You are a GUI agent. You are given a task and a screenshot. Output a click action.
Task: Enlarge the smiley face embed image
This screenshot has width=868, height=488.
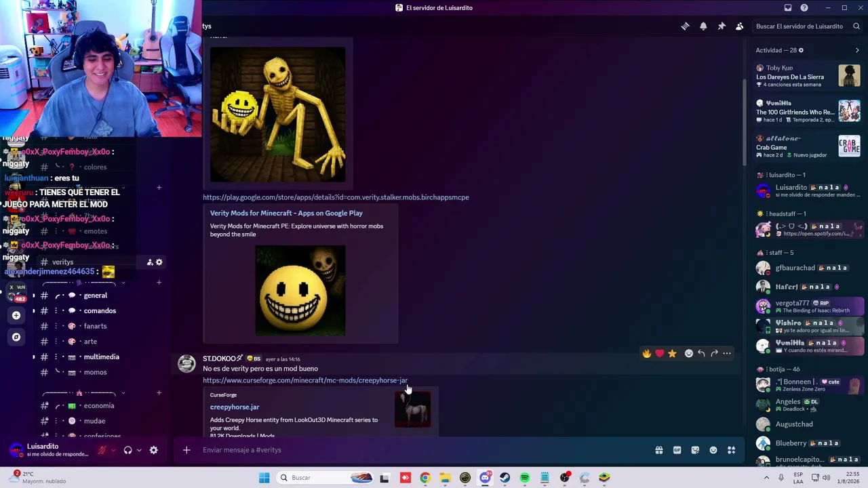click(300, 290)
